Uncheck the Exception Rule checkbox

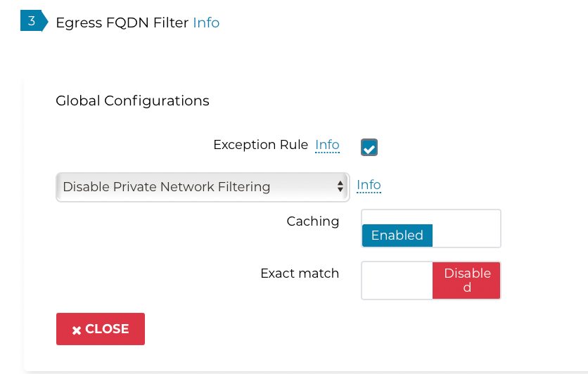click(369, 148)
